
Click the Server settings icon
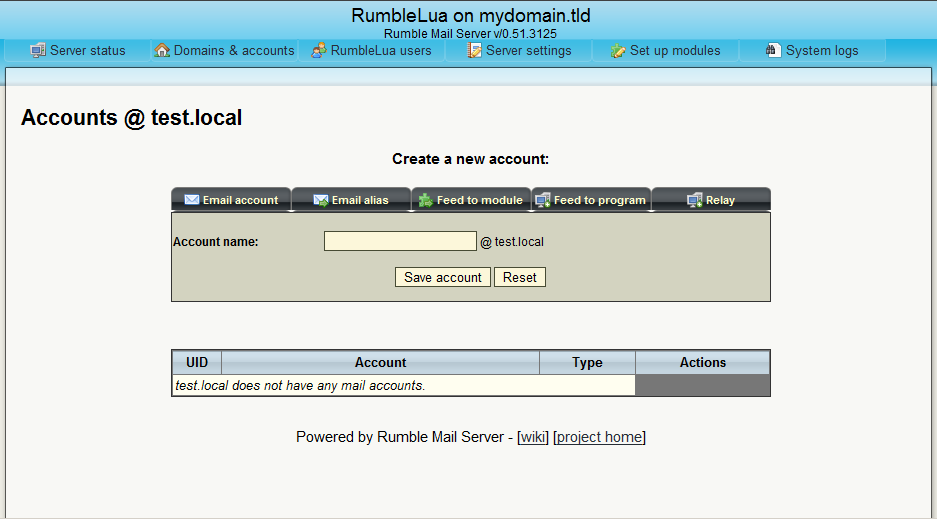(475, 50)
